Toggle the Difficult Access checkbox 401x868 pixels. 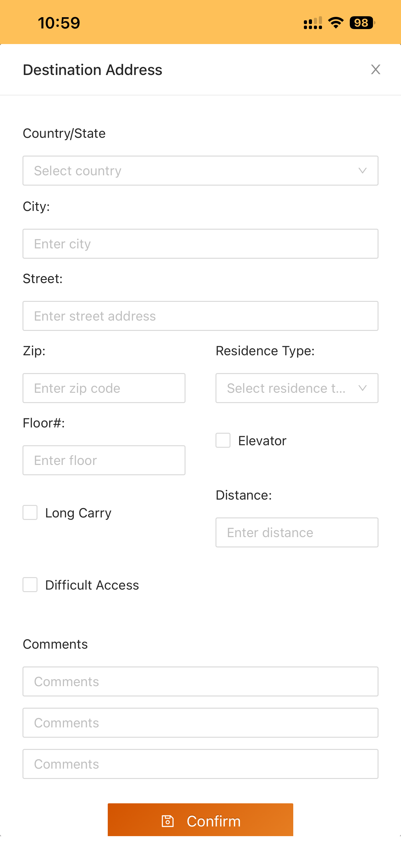coord(30,585)
